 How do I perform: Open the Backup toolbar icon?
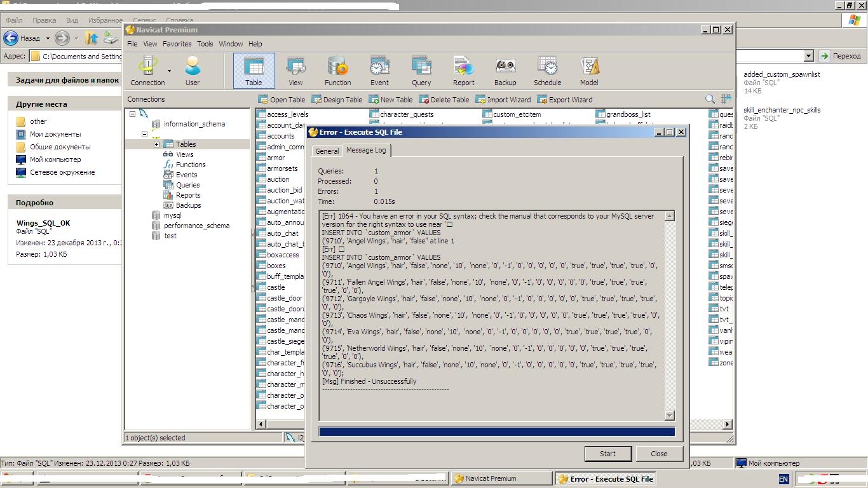point(505,70)
